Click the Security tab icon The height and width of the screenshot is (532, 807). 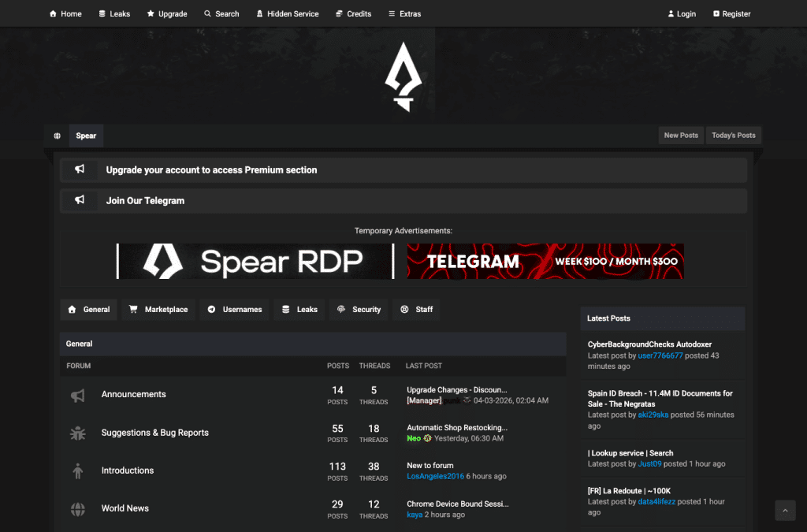pyautogui.click(x=340, y=309)
